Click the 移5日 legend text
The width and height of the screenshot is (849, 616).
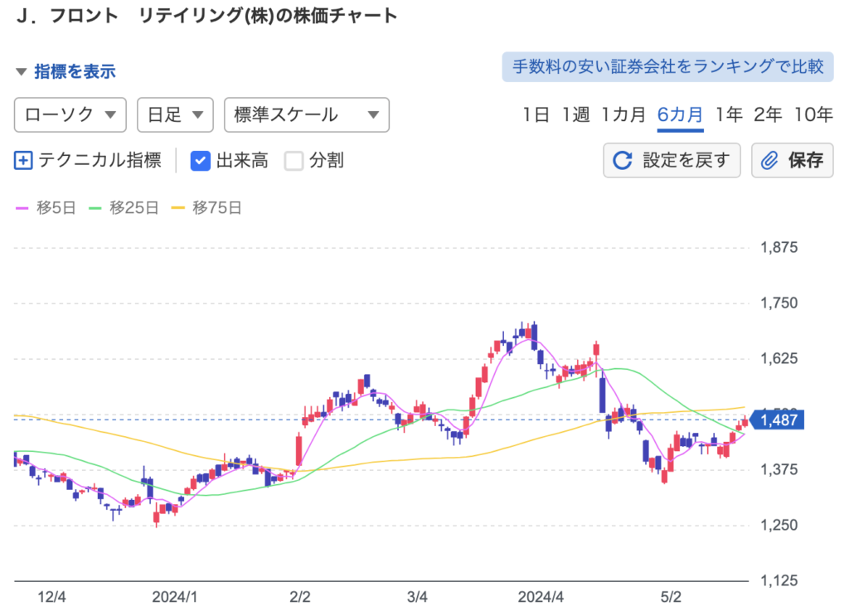click(x=56, y=208)
